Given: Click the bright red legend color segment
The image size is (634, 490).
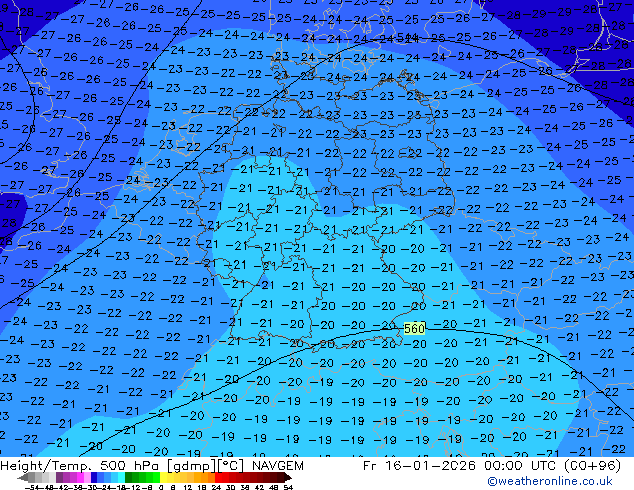Looking at the screenshot, I should pos(218,477).
